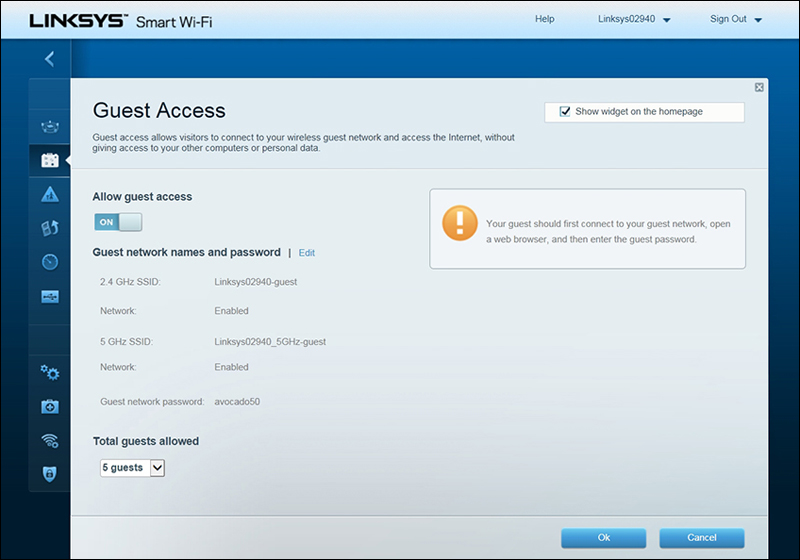Click Edit guest network link
Image resolution: width=800 pixels, height=560 pixels.
click(307, 252)
